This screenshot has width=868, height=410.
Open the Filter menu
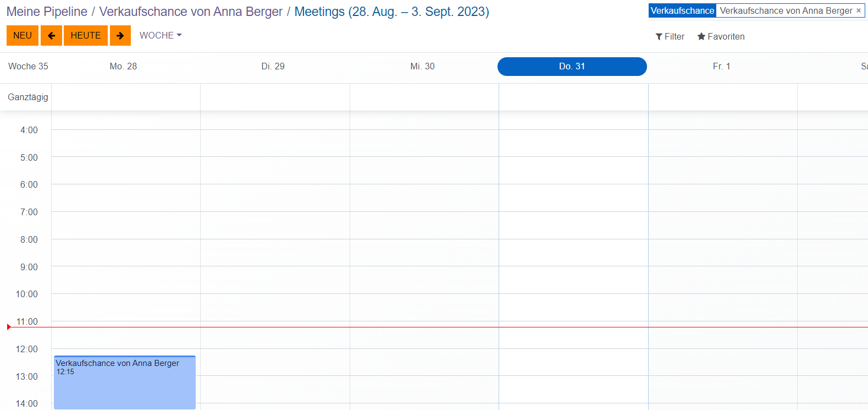click(x=670, y=36)
